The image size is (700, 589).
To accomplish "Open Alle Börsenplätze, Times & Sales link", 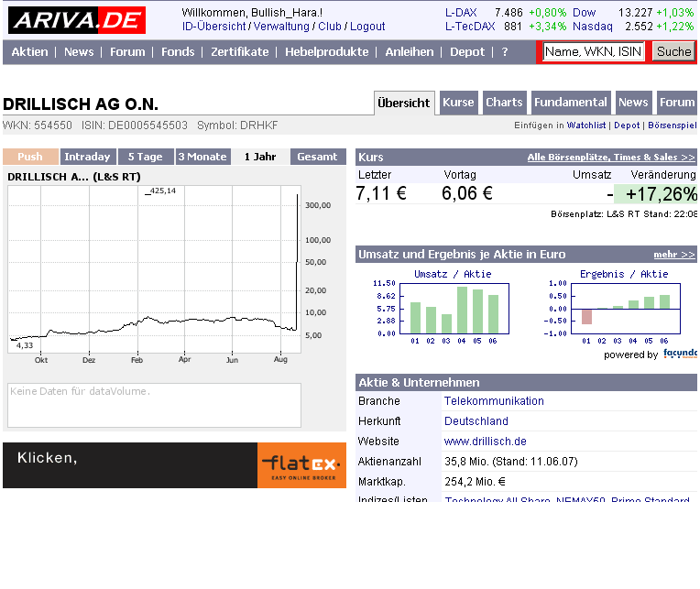I will pos(611,157).
